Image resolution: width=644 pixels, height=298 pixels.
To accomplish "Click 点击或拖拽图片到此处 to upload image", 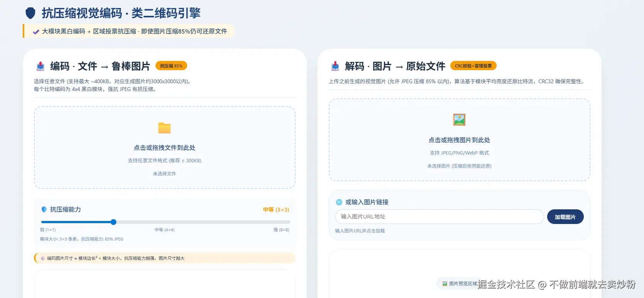I will (459, 140).
